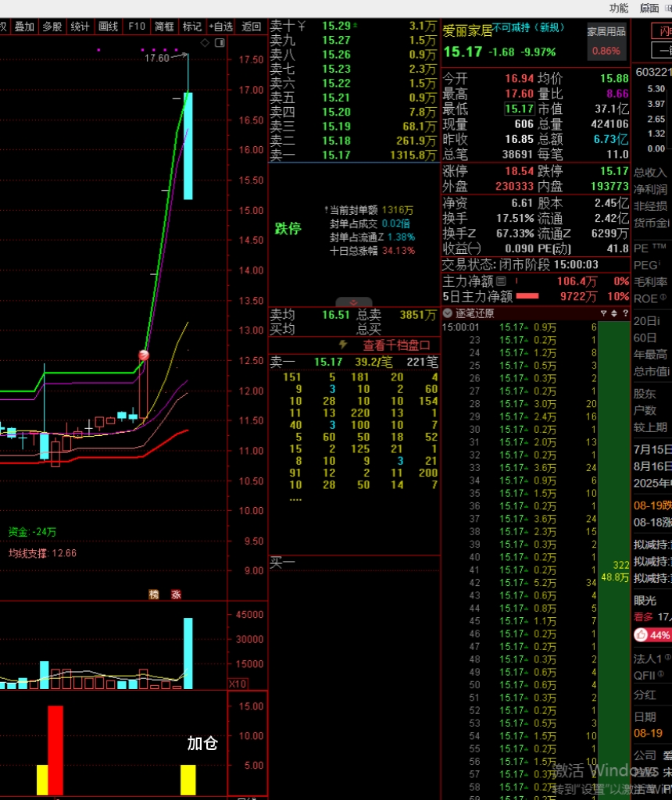
Task: Click the 涨停 price 18.54
Action: click(x=519, y=171)
